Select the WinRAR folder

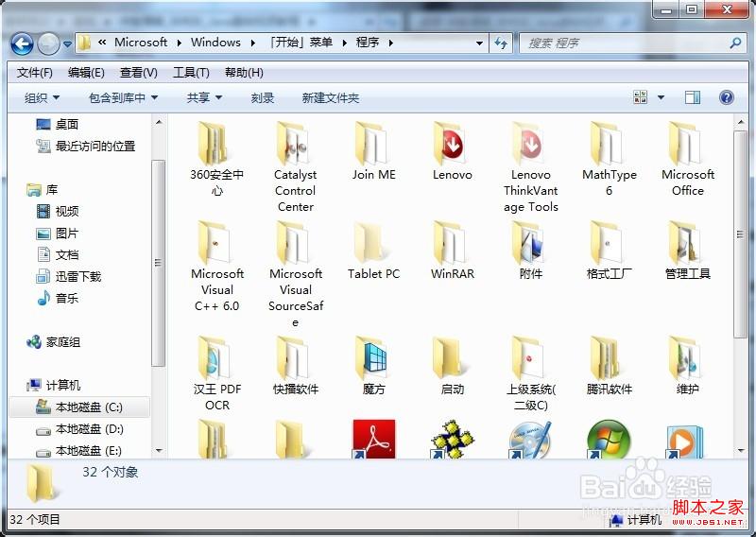[453, 251]
